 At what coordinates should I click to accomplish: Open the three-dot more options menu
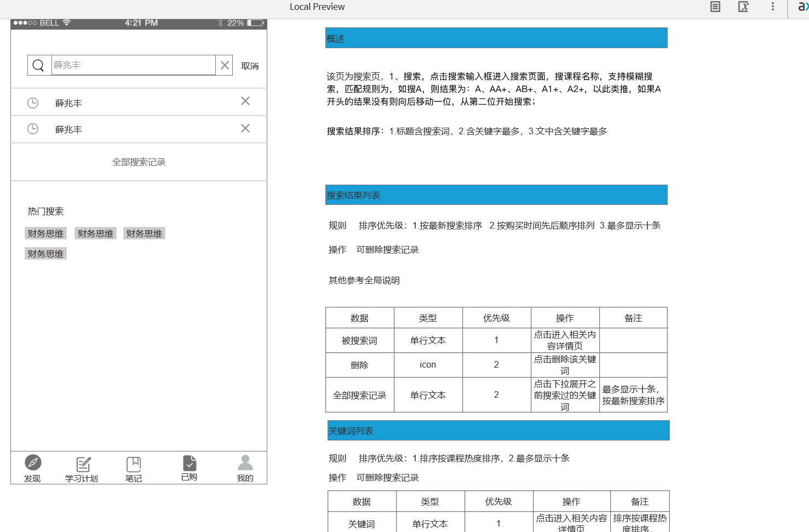(x=773, y=7)
